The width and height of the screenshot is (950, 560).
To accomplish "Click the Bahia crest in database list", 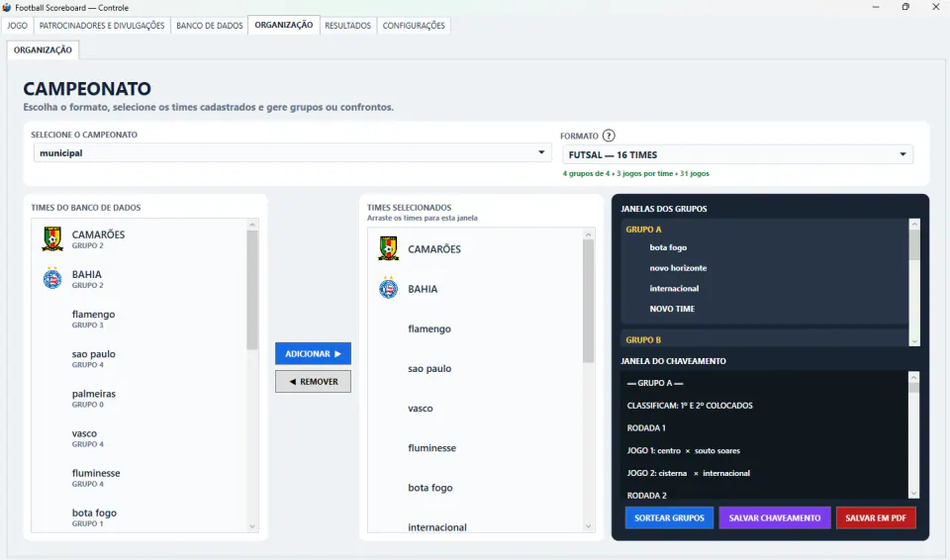I will [x=52, y=278].
